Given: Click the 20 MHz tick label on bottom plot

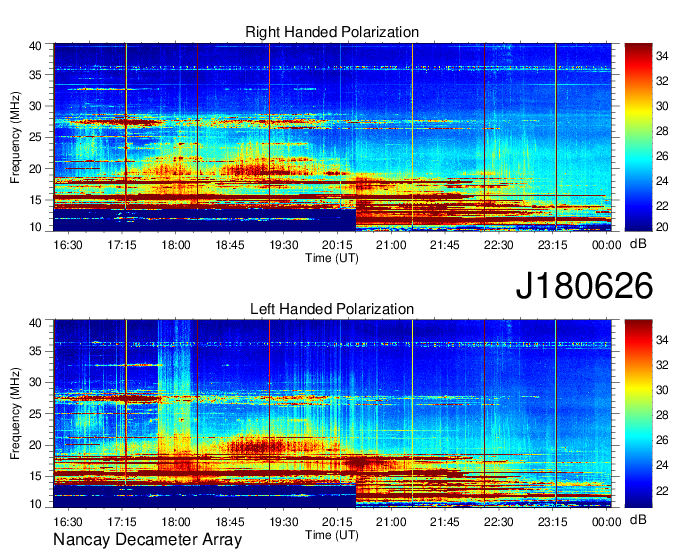Looking at the screenshot, I should click(x=35, y=445).
